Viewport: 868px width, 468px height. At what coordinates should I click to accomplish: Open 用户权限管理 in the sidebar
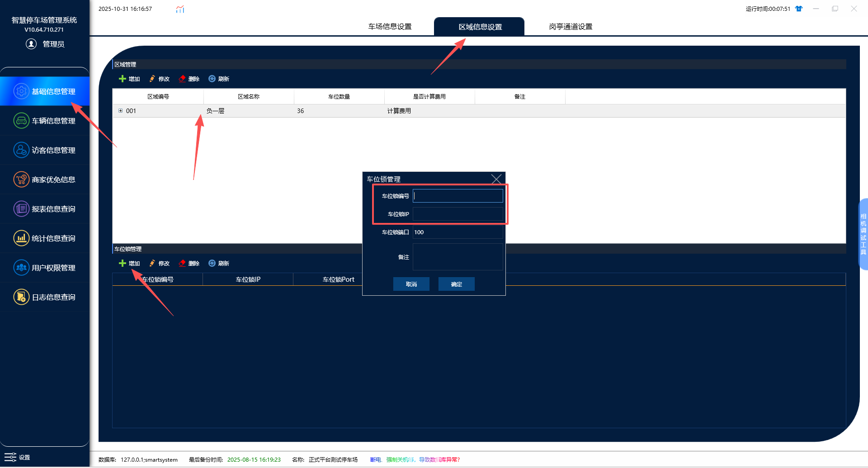[44, 268]
